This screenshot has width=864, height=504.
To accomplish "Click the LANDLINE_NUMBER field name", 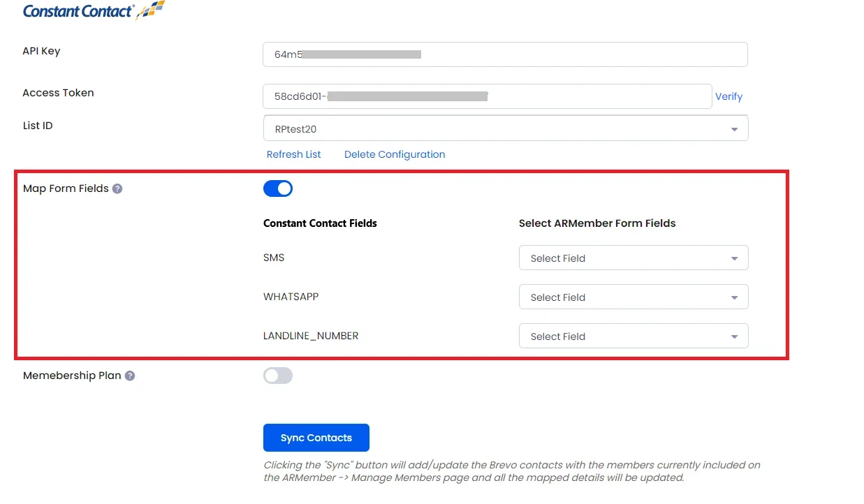I will (x=311, y=336).
